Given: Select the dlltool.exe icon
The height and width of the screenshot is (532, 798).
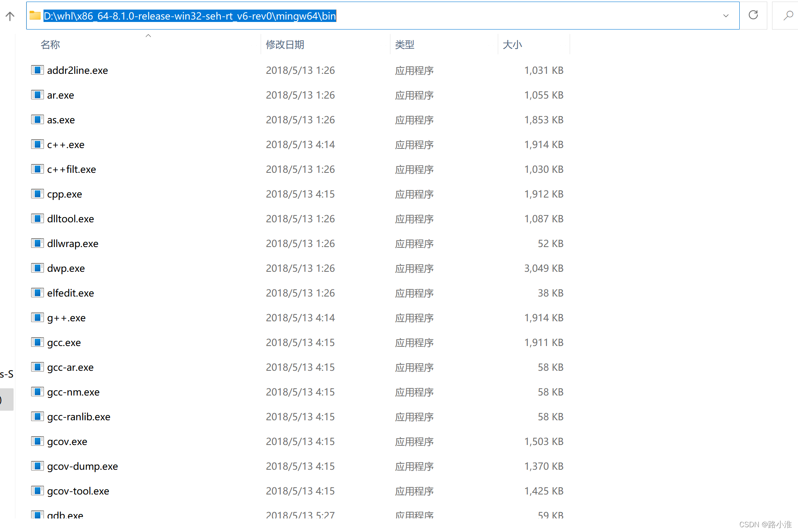Looking at the screenshot, I should [x=37, y=218].
